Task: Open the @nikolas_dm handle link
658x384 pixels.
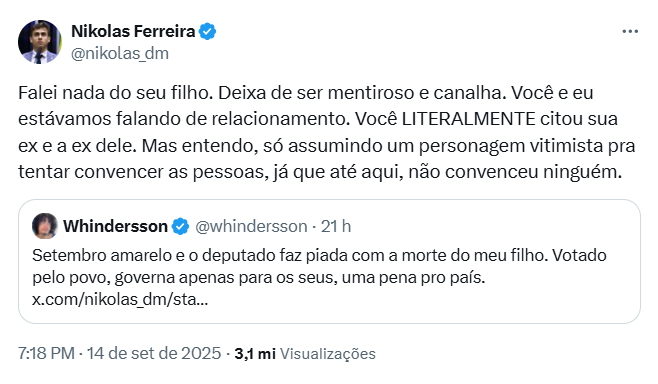Action: point(120,54)
